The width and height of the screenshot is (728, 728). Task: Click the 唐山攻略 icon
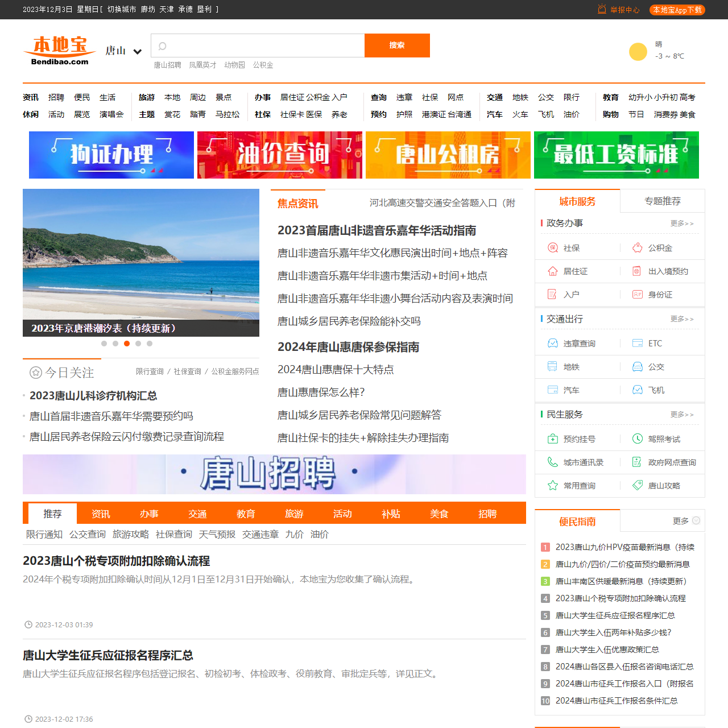click(x=637, y=485)
